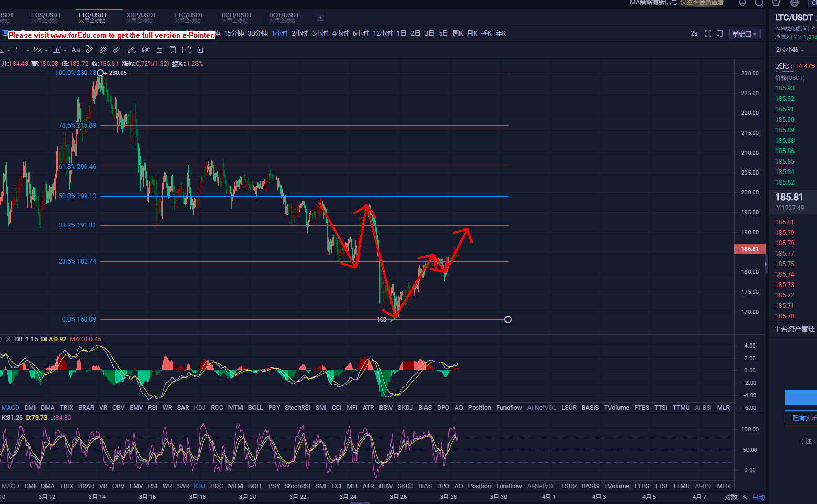This screenshot has width=817, height=504.
Task: Click the fullscreen expand icon
Action: 708,33
